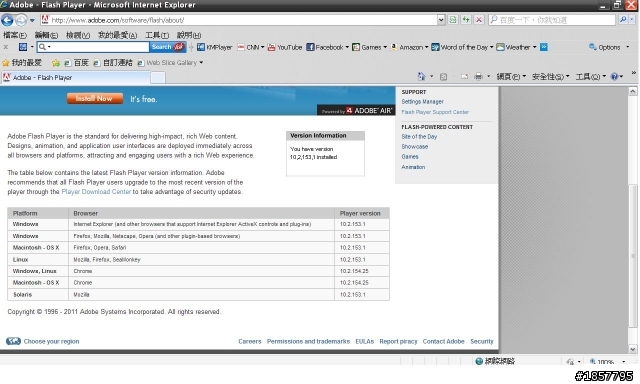This screenshot has width=640, height=384.
Task: Click the add to favorites bar icon
Action: (56, 63)
